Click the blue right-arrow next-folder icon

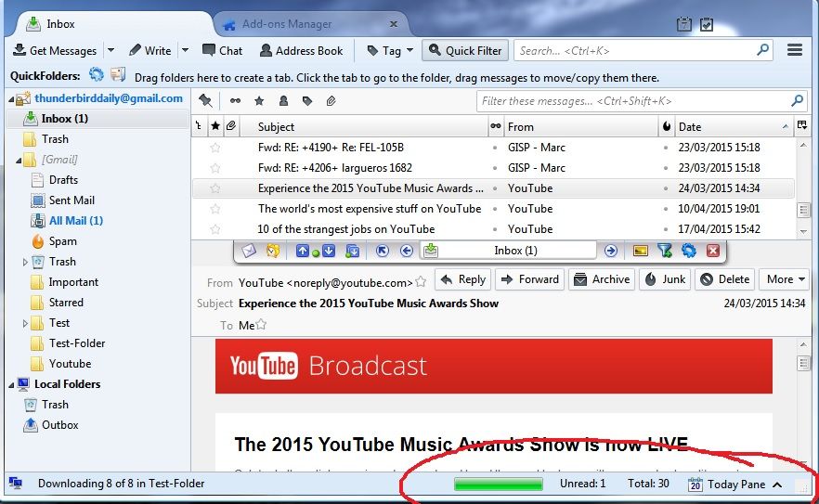[x=611, y=252]
